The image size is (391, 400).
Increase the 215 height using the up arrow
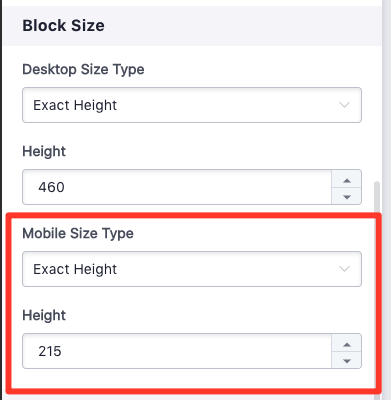click(x=347, y=344)
